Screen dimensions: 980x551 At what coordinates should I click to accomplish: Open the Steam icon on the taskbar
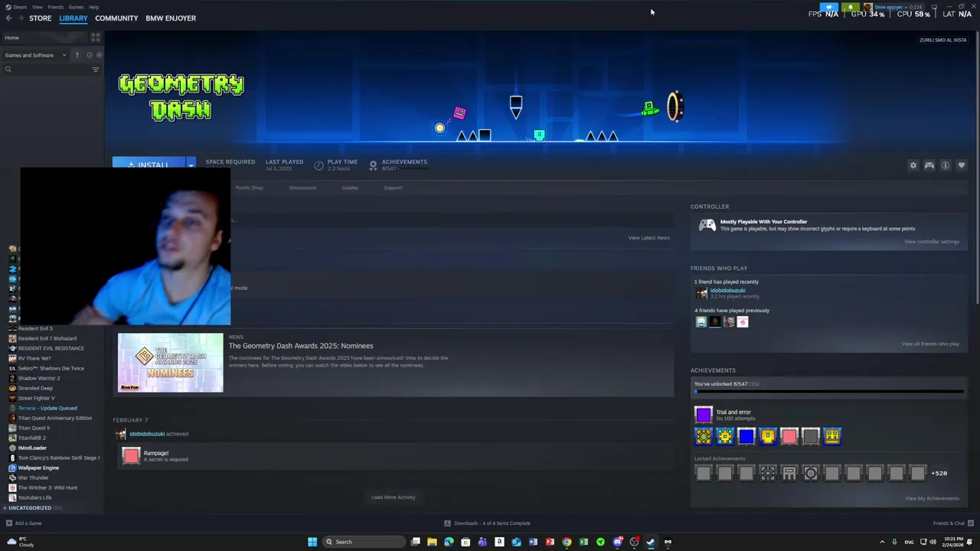click(x=651, y=542)
